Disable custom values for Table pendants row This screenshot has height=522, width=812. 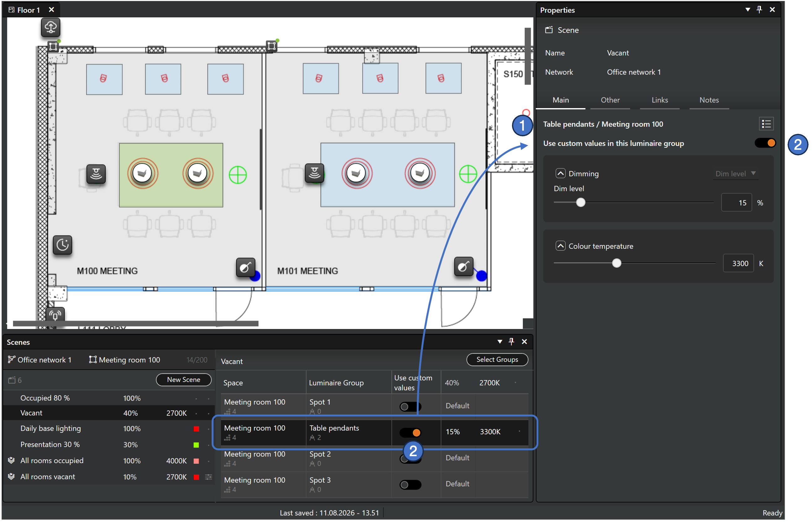coord(410,433)
